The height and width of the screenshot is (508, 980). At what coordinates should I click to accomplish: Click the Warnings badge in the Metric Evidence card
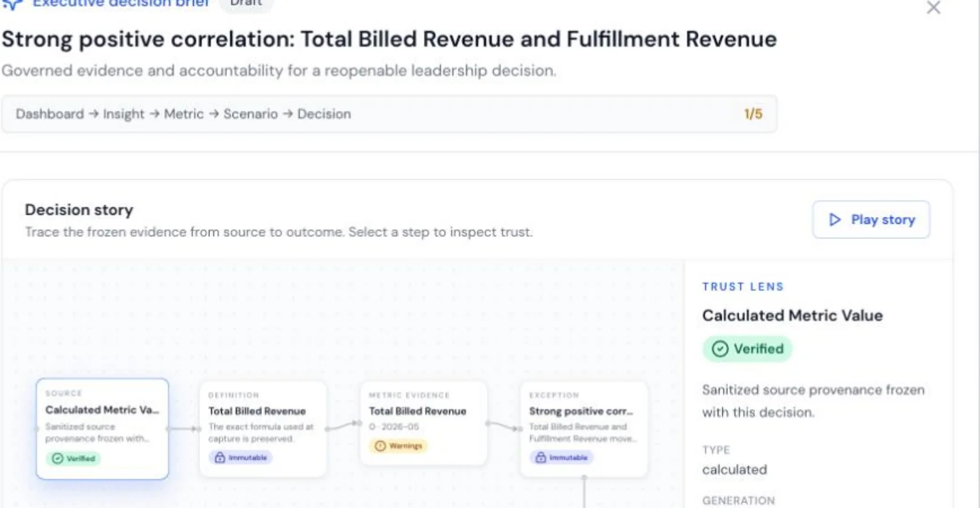click(x=399, y=446)
